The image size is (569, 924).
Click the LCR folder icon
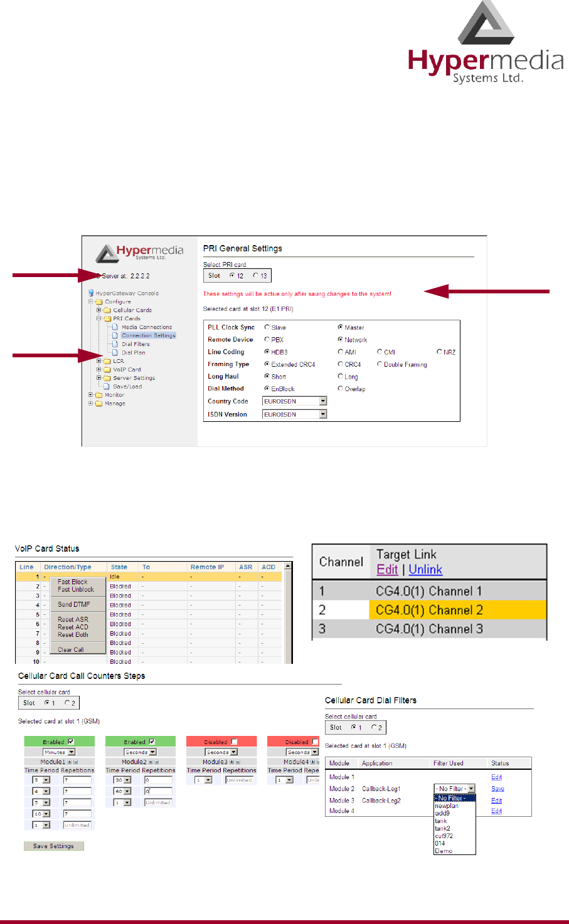pos(107,361)
